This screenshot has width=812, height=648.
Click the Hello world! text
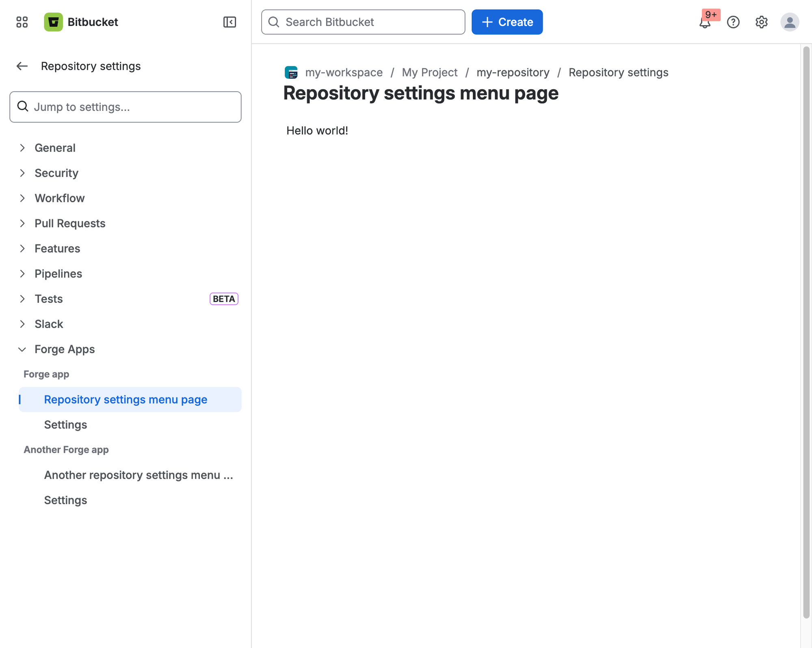click(317, 131)
